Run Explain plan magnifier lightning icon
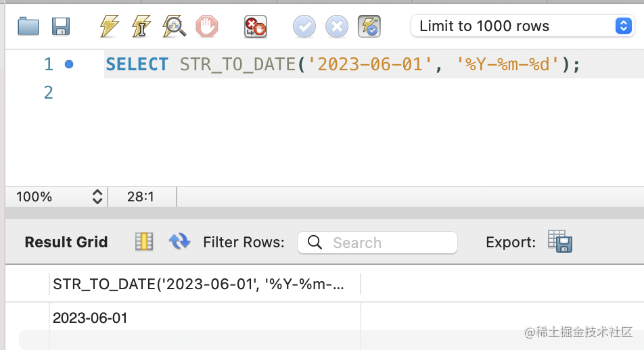The width and height of the screenshot is (644, 350). (174, 26)
